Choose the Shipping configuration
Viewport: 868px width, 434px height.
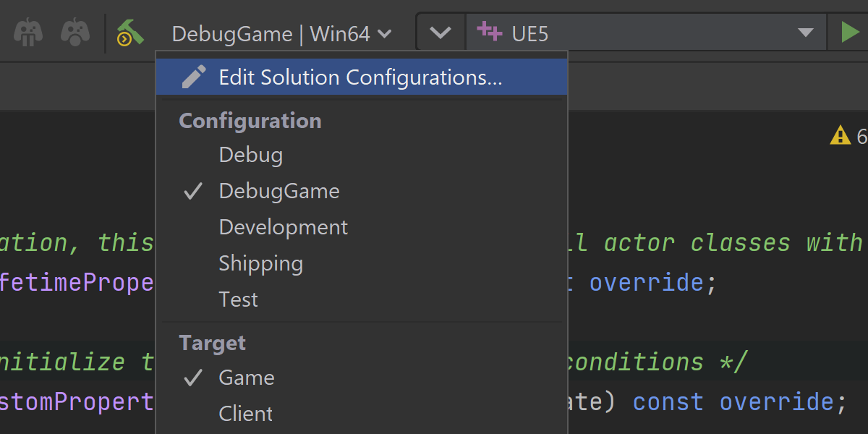click(x=261, y=263)
